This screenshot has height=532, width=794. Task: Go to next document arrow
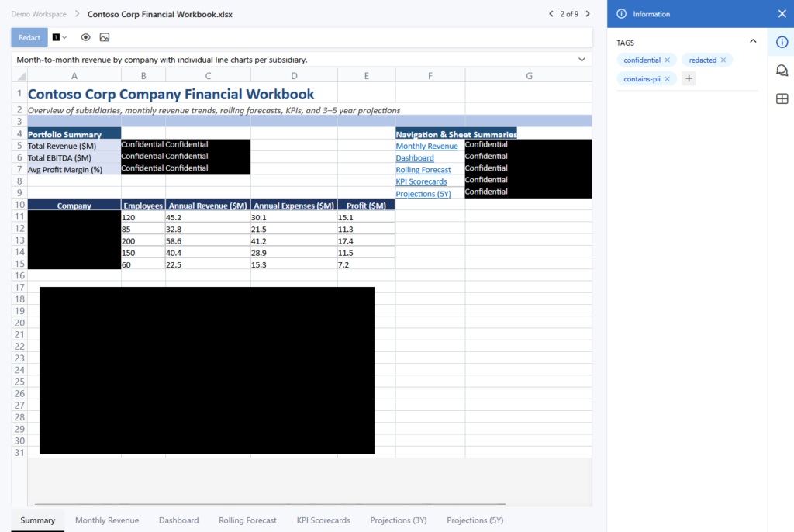[x=588, y=14]
